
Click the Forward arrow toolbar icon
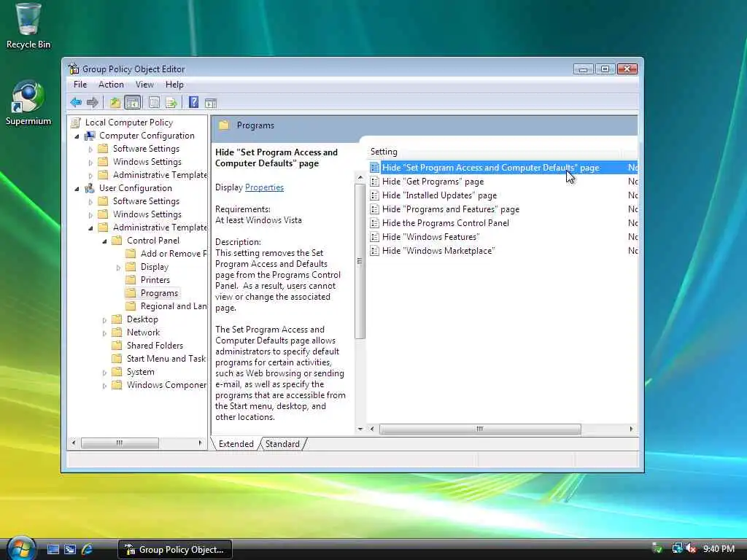93,102
